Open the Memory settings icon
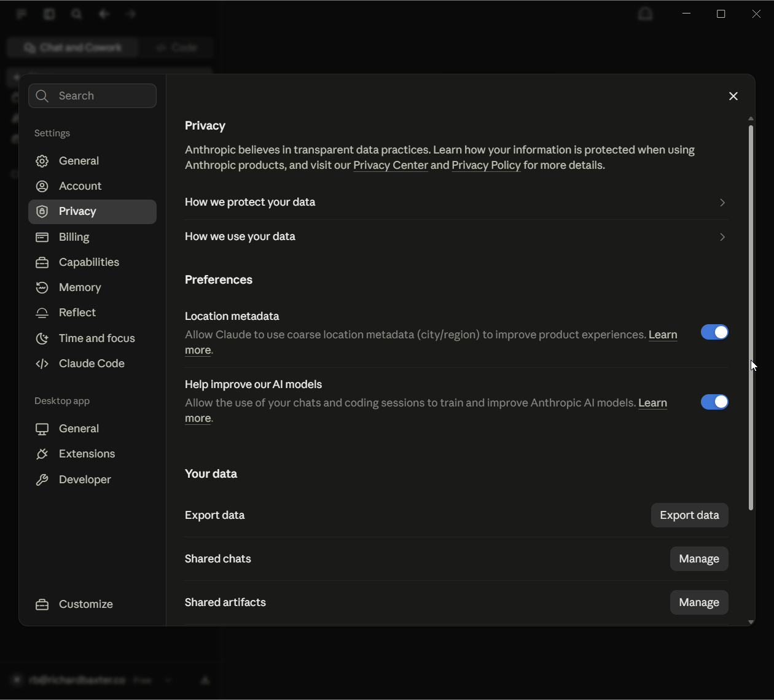774x700 pixels. click(42, 287)
